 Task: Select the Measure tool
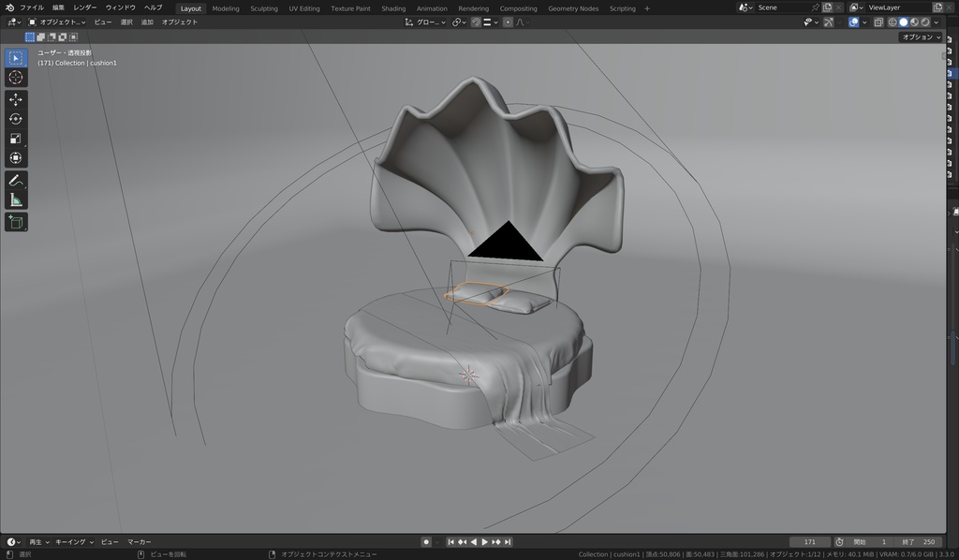16,199
